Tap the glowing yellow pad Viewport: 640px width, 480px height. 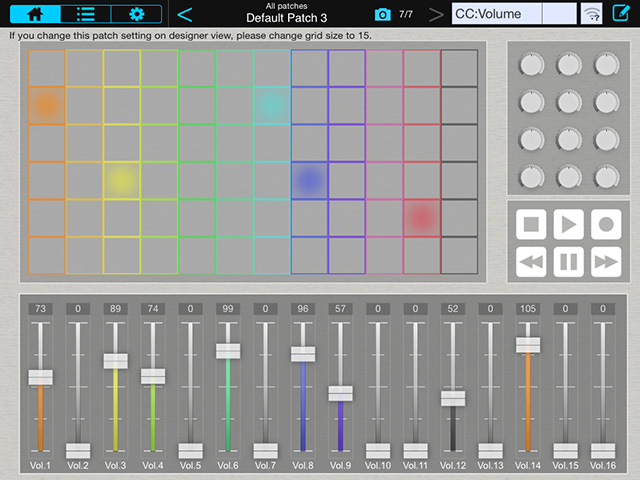(x=122, y=180)
